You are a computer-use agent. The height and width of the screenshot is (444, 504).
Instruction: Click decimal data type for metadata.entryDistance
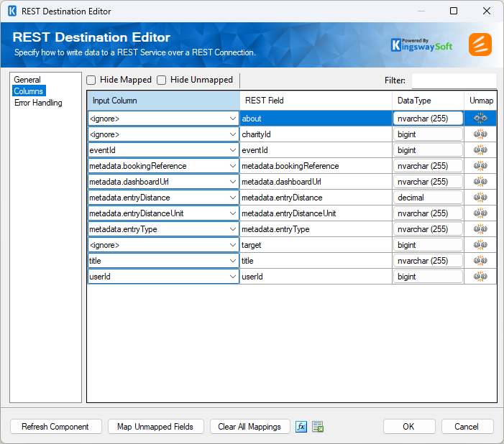tap(428, 198)
